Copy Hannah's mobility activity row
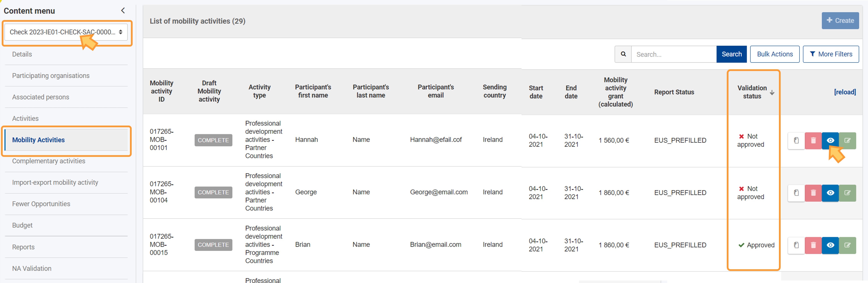 click(x=796, y=140)
